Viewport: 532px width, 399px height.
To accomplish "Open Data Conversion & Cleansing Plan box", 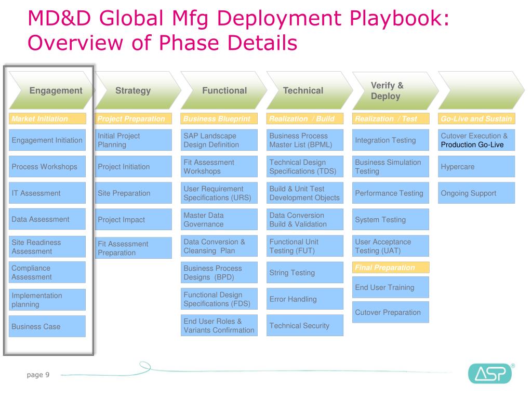I will 219,246.
